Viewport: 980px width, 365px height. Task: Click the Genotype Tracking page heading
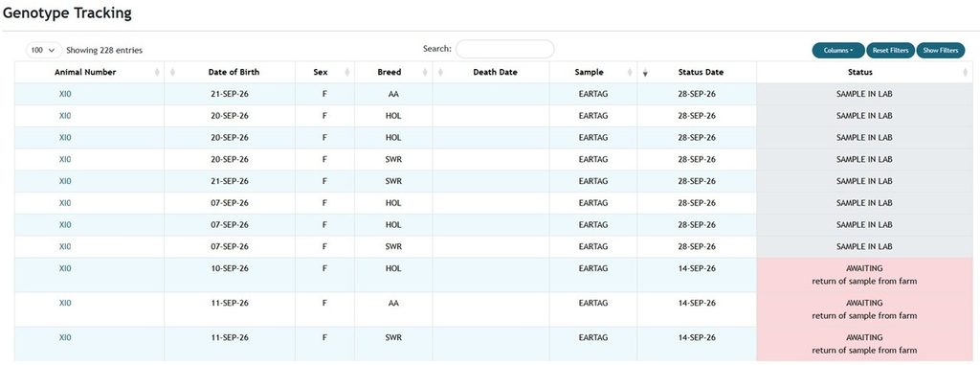coord(67,12)
